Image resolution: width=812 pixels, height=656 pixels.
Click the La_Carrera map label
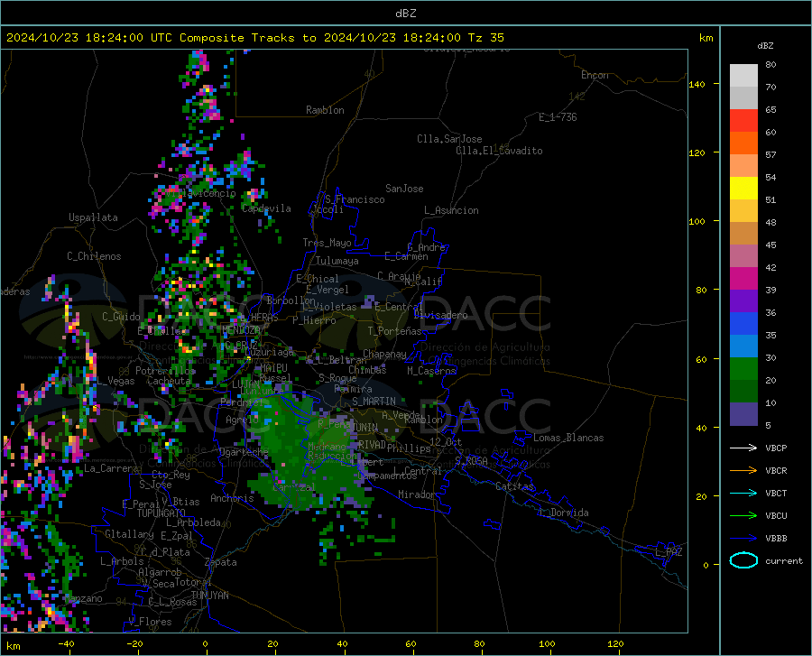(x=111, y=468)
